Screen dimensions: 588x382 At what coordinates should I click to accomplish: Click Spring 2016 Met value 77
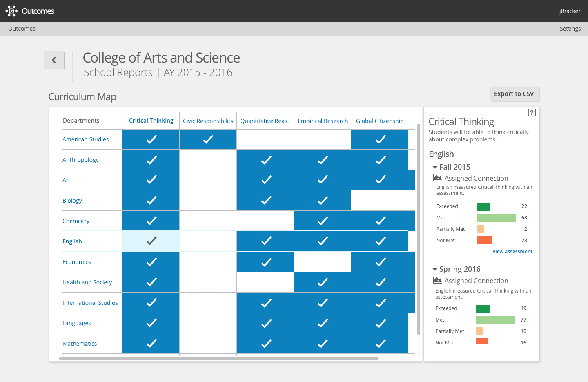523,320
